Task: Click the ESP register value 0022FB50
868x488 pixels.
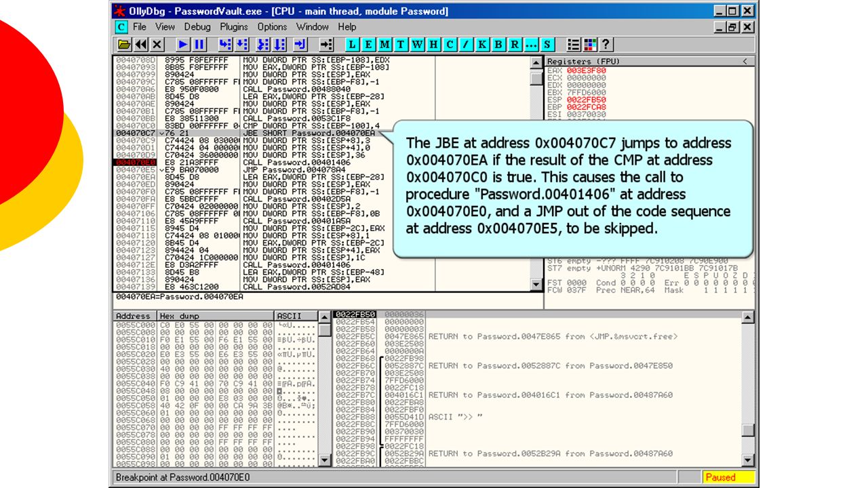Action: click(x=587, y=100)
